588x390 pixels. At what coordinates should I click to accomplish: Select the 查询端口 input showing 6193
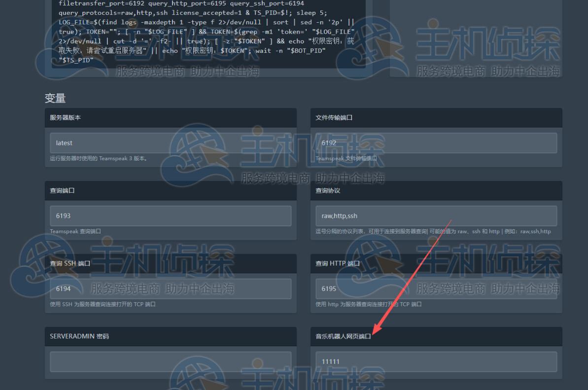click(x=171, y=215)
